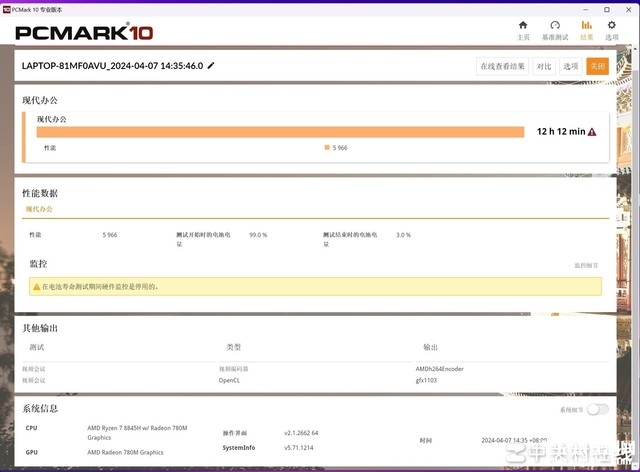View results online (在线查看结果) button
Image resolution: width=640 pixels, height=472 pixels.
tap(502, 66)
